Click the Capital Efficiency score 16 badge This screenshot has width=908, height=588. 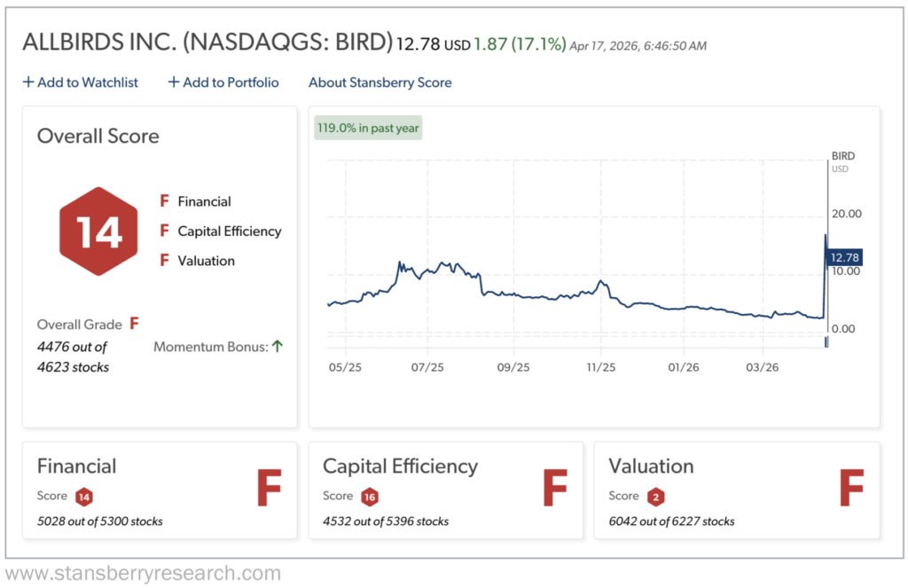[370, 496]
